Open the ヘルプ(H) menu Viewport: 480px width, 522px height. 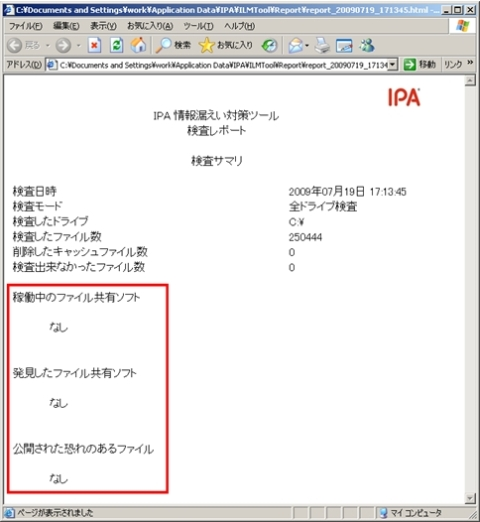click(239, 26)
